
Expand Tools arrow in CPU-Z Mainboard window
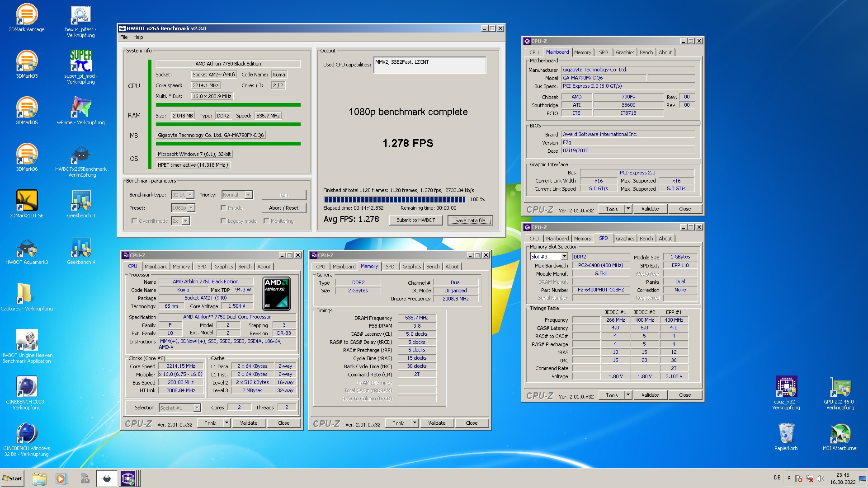pyautogui.click(x=628, y=209)
